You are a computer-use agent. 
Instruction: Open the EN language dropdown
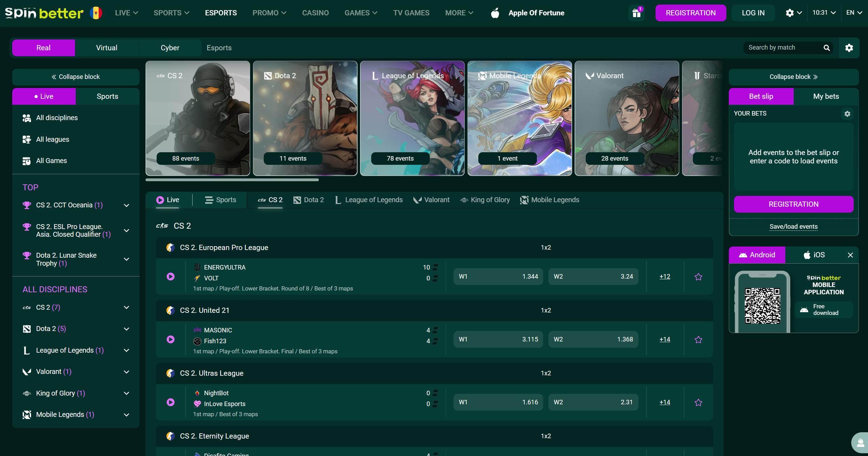tap(854, 13)
